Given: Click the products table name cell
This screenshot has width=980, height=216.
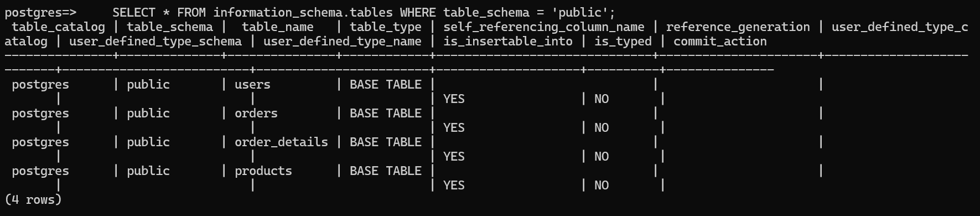Looking at the screenshot, I should pyautogui.click(x=263, y=171).
